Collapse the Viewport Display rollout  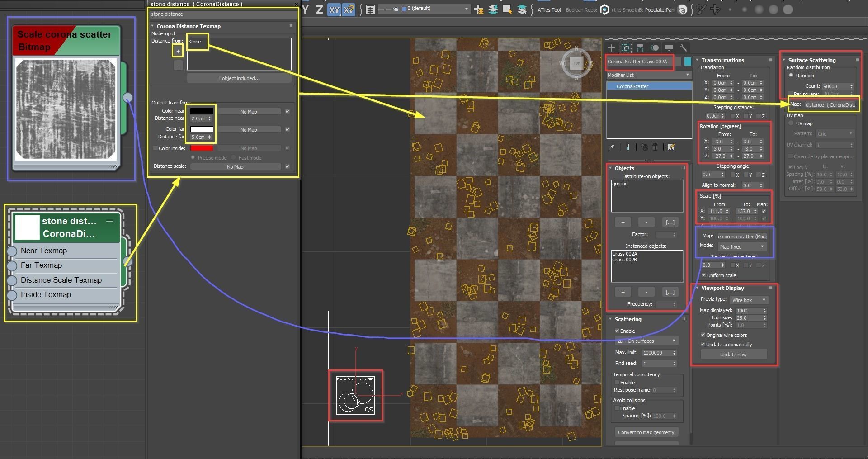(x=697, y=288)
